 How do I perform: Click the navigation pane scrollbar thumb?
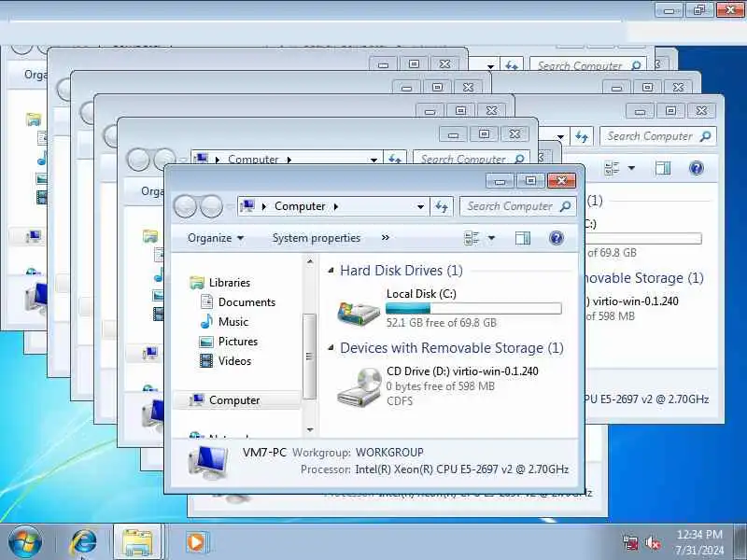tap(309, 357)
